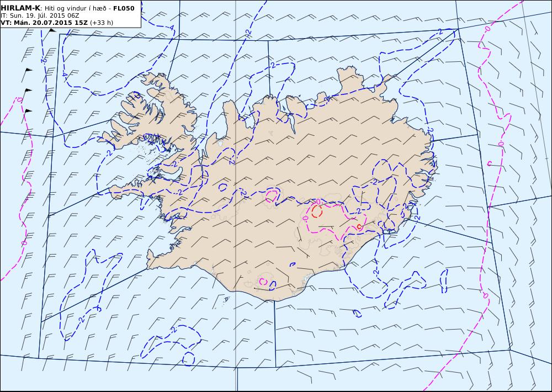The width and height of the screenshot is (552, 392).
Task: Click the '(+33 h)' forecast offset text
Action: [102, 23]
